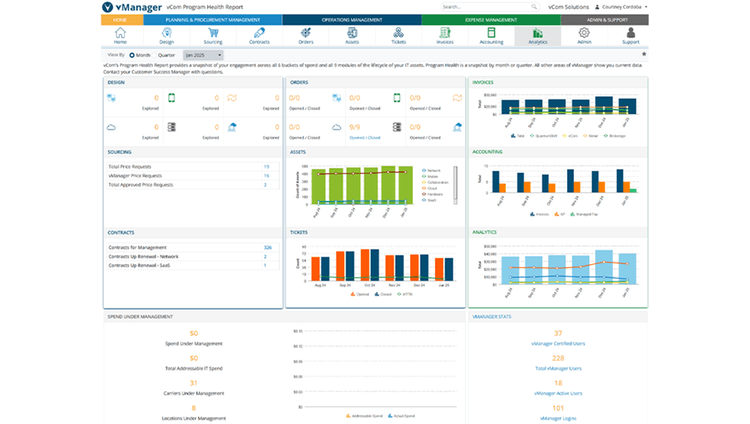The height and width of the screenshot is (424, 750).
Task: Open the Support person module
Action: pos(630,36)
